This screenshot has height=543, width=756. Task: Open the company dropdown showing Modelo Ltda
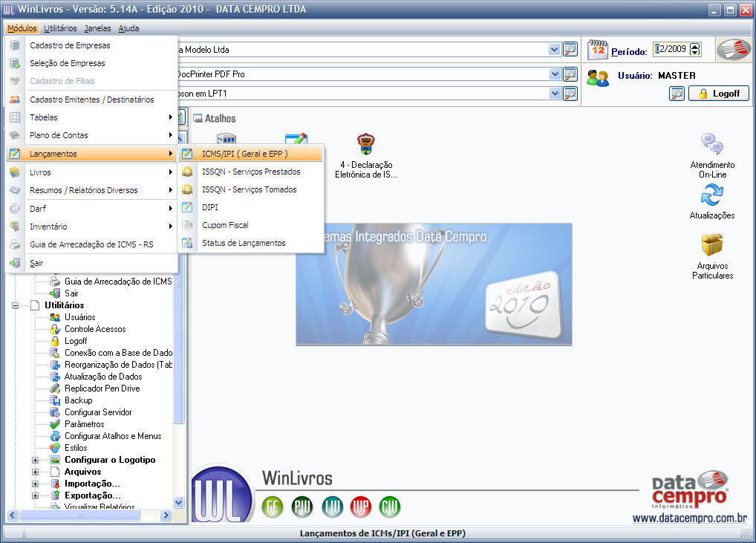point(555,49)
